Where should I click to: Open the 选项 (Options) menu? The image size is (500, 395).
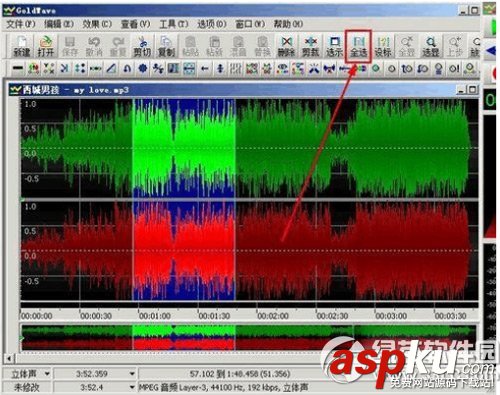coord(212,24)
